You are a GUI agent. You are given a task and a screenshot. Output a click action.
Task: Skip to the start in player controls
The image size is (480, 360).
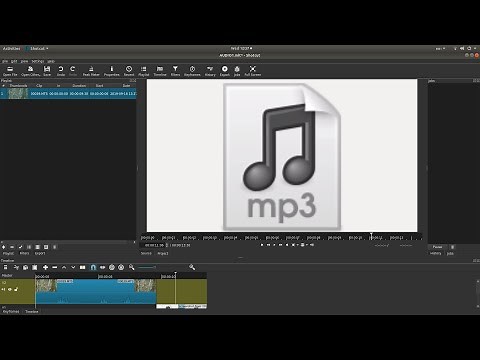[262, 245]
